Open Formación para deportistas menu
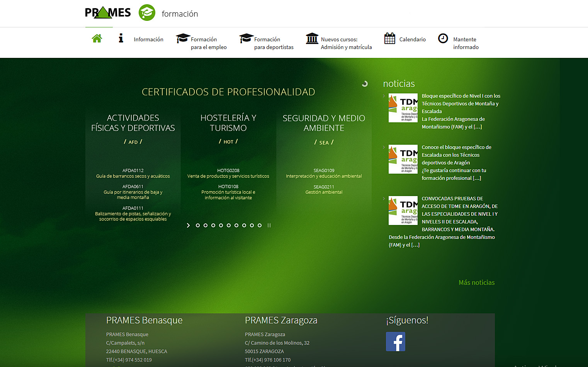588x367 pixels. [274, 43]
